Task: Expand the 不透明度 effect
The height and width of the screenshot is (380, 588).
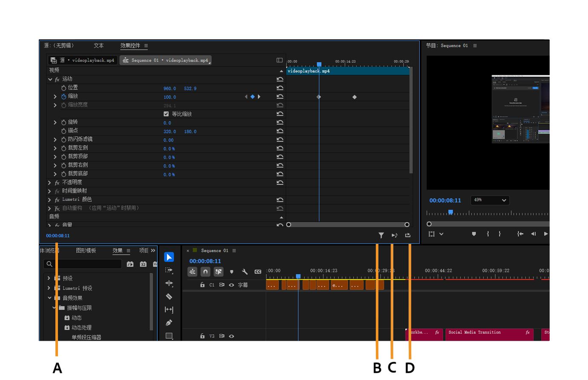Action: [x=50, y=183]
